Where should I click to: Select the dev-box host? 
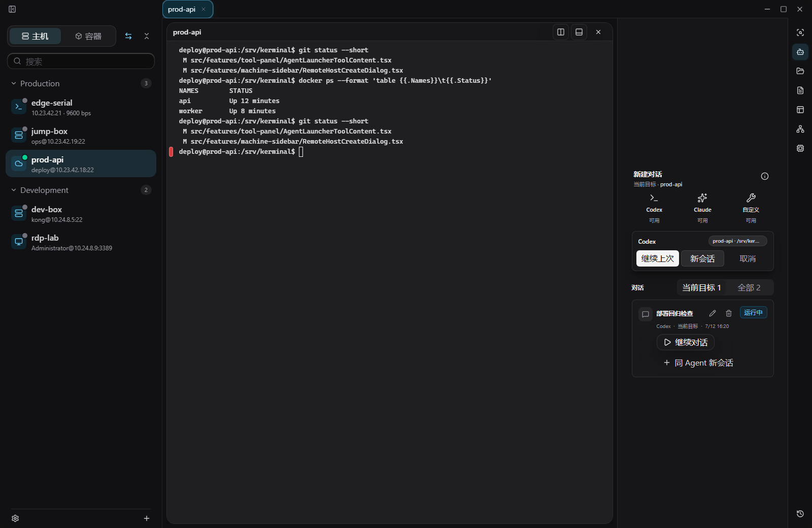click(81, 214)
